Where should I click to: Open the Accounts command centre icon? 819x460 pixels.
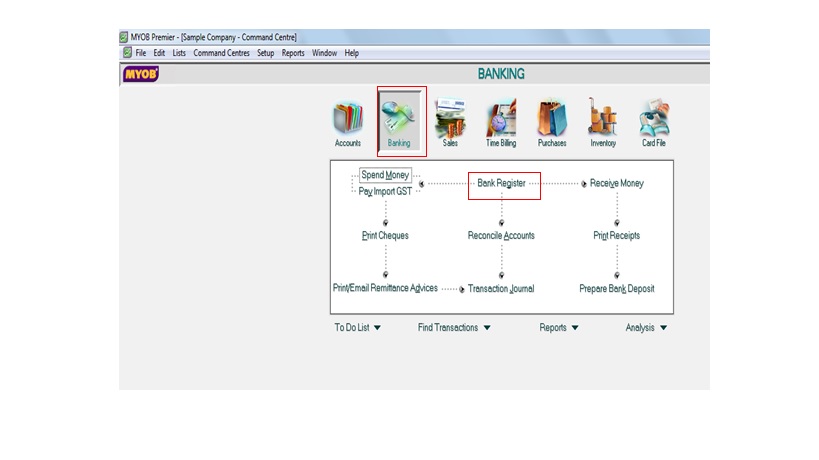click(348, 124)
